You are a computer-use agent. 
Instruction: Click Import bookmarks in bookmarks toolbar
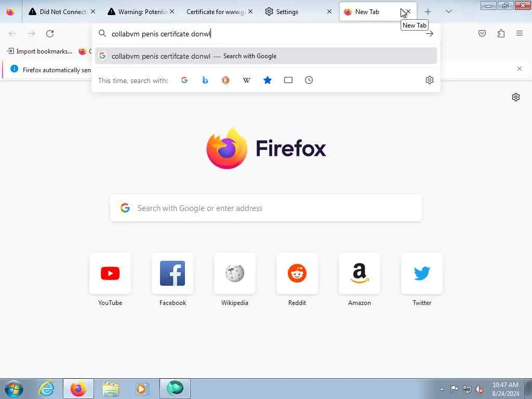pyautogui.click(x=39, y=51)
